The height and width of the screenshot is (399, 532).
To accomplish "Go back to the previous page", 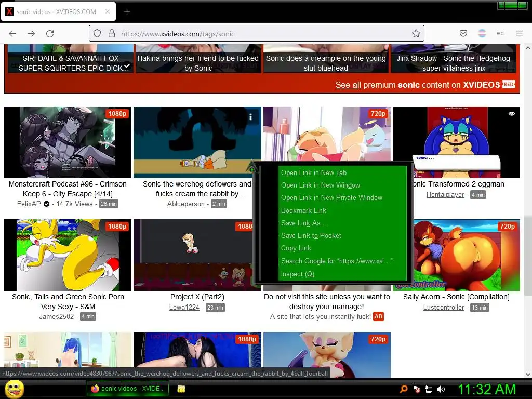I will [x=12, y=34].
